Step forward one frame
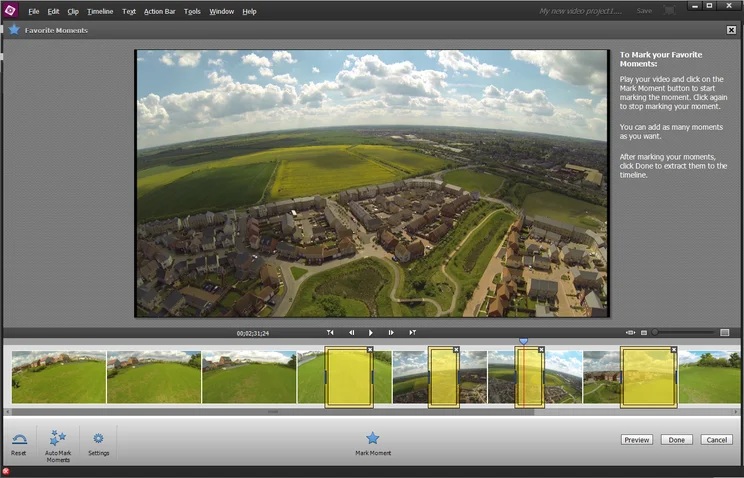Screen dimensions: 744x478 coord(391,333)
